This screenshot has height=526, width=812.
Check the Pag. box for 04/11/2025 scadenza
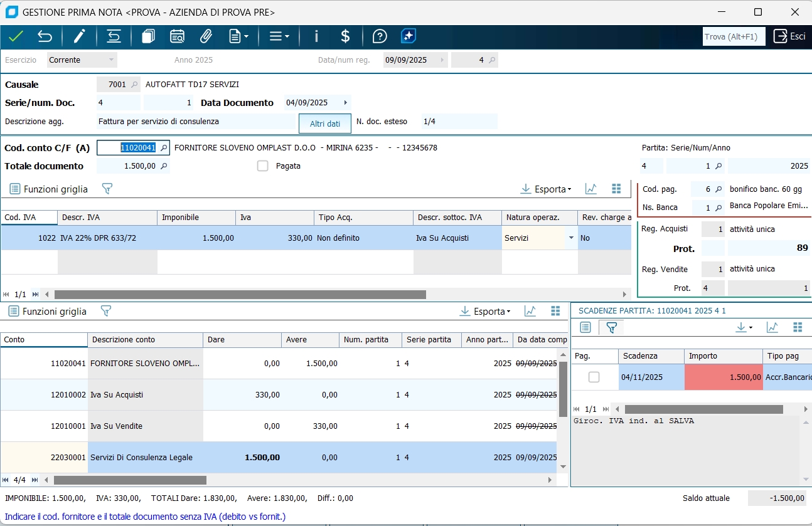(x=594, y=377)
